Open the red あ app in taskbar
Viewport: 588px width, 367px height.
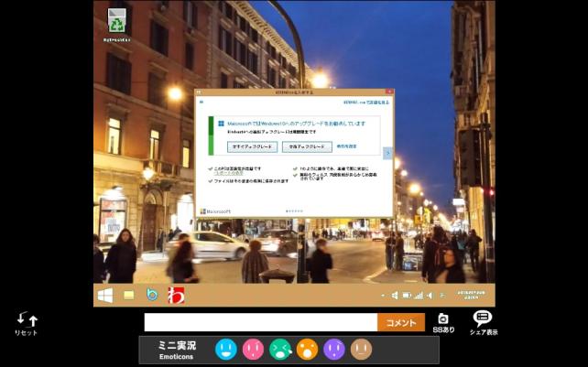(176, 295)
